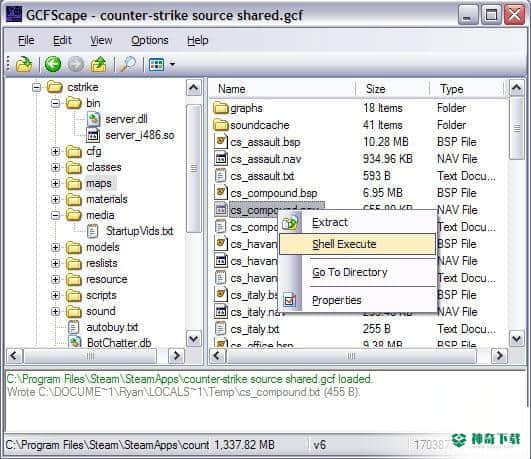Click the Extract icon in context menu
Viewport: 531px width, 459px height.
point(290,223)
